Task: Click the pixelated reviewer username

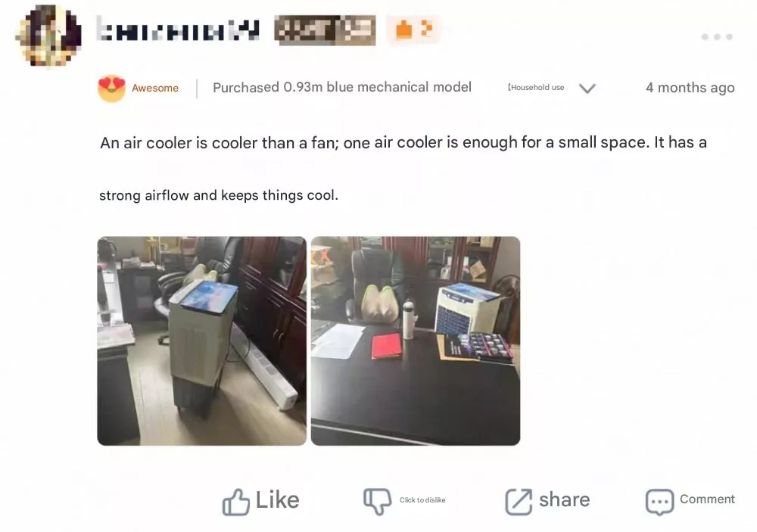Action: coord(178,30)
